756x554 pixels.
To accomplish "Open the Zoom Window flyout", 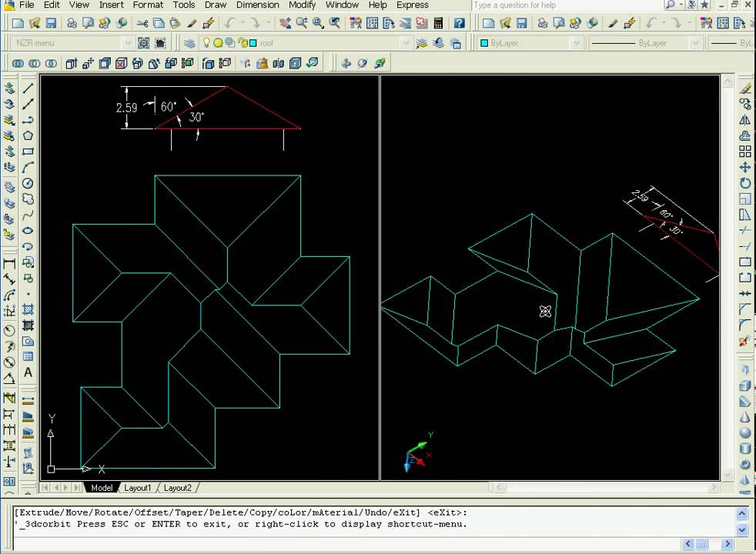I will click(x=318, y=23).
